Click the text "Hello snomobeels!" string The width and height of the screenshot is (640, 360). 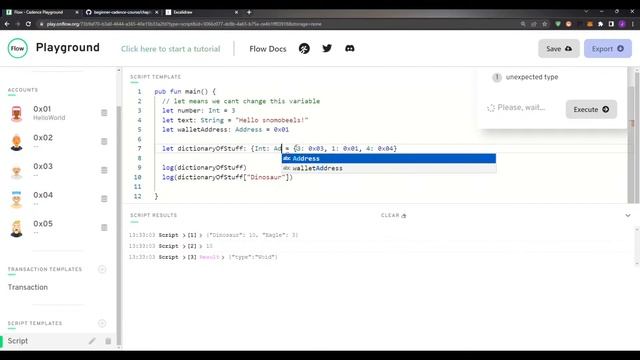click(x=272, y=120)
